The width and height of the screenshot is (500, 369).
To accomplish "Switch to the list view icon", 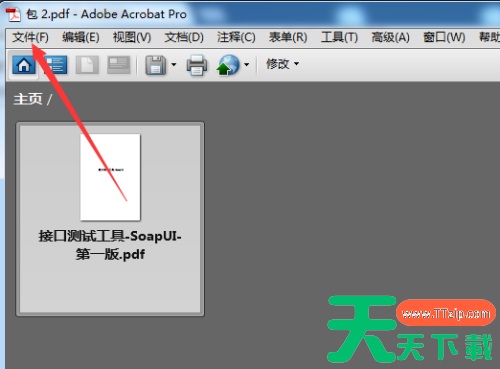I will 55,65.
